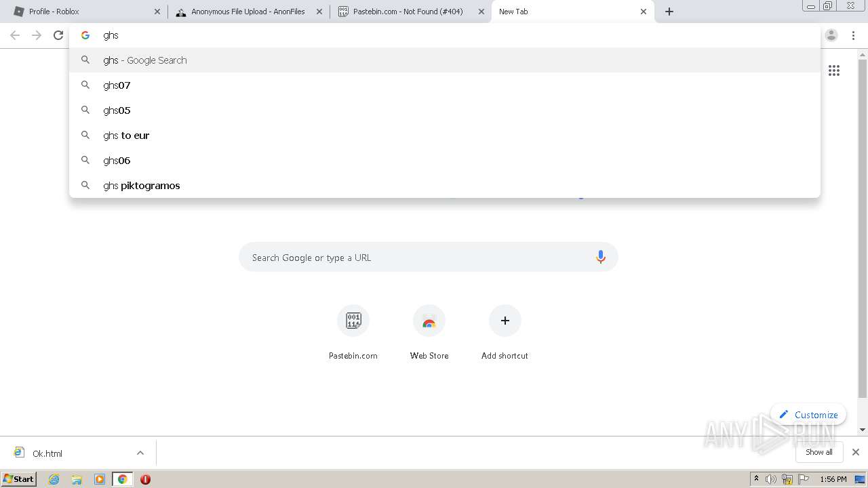Open the Chrome three-dot menu
868x488 pixels.
coord(853,35)
